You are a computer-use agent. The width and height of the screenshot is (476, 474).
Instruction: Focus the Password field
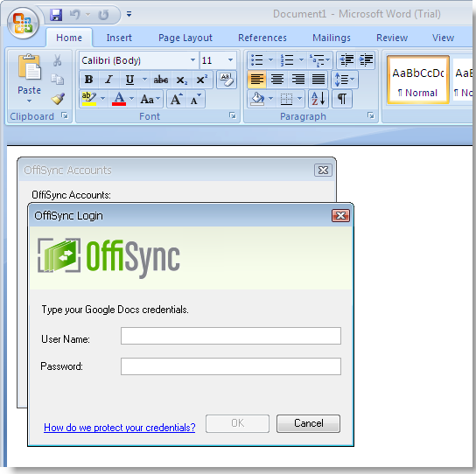[x=231, y=366]
